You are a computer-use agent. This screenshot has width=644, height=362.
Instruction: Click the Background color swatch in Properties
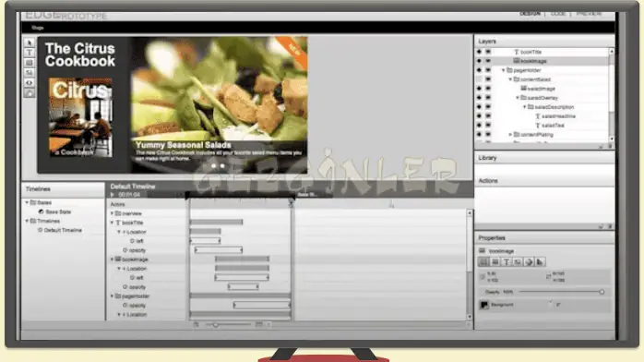(x=484, y=305)
